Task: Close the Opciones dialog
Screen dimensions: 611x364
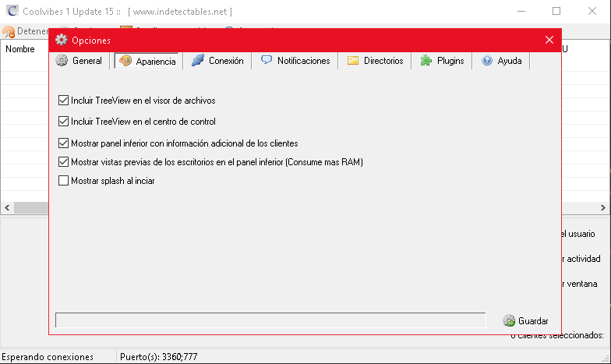Action: (x=549, y=40)
